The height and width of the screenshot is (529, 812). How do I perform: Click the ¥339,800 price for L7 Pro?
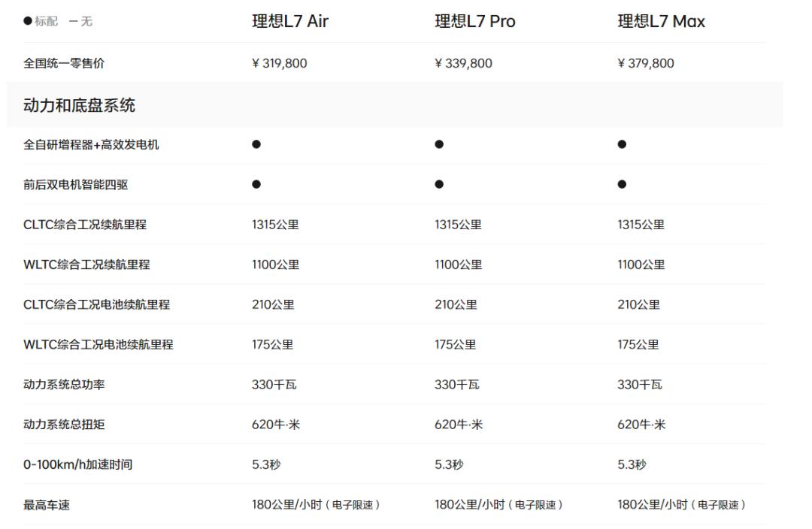pos(463,63)
